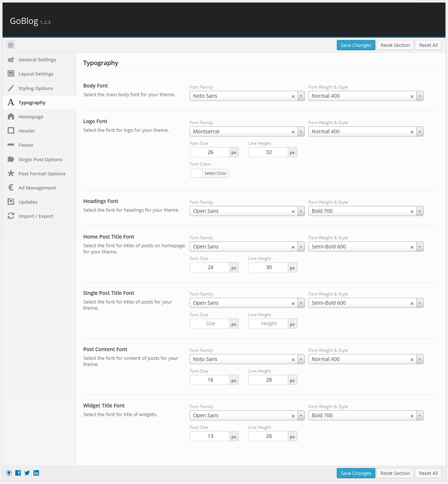Open Post Content Font weight dropdown
The height and width of the screenshot is (484, 448).
point(420,359)
